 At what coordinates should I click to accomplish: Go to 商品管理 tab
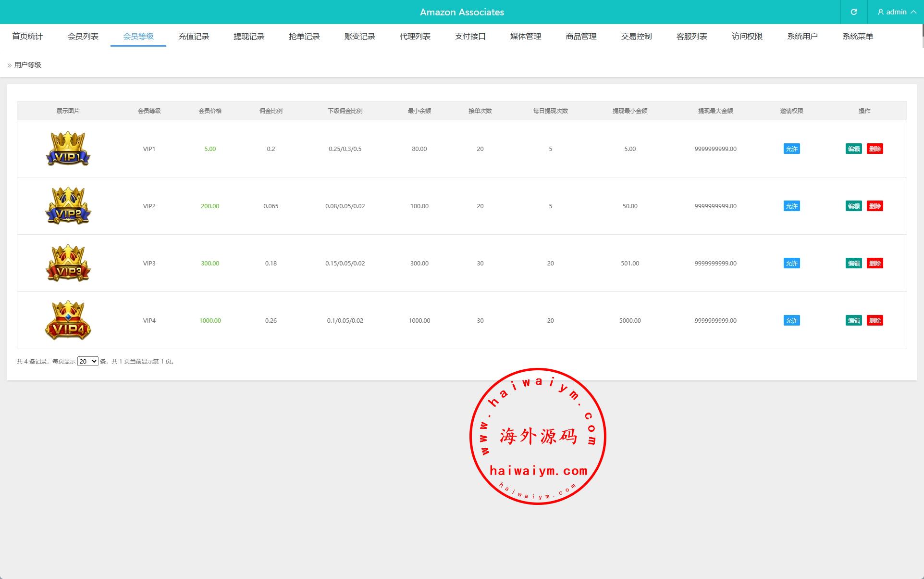coord(581,36)
